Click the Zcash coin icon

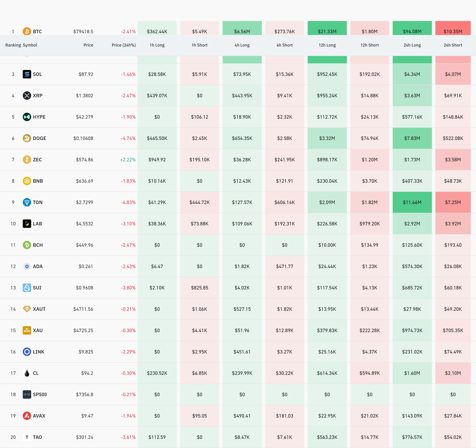[x=27, y=159]
